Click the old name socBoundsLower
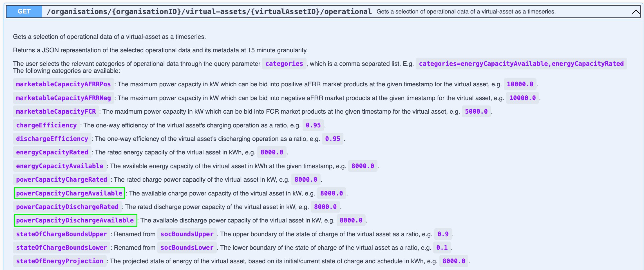 tap(187, 247)
